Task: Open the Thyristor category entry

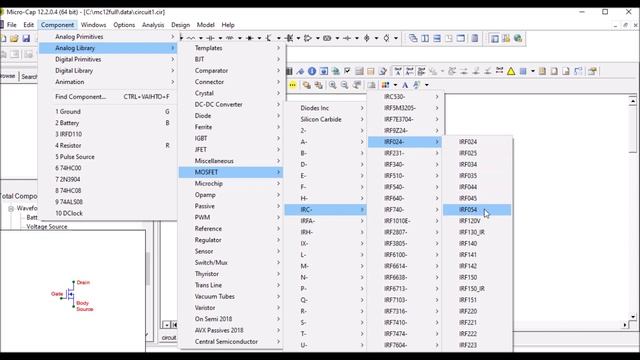Action: point(231,274)
